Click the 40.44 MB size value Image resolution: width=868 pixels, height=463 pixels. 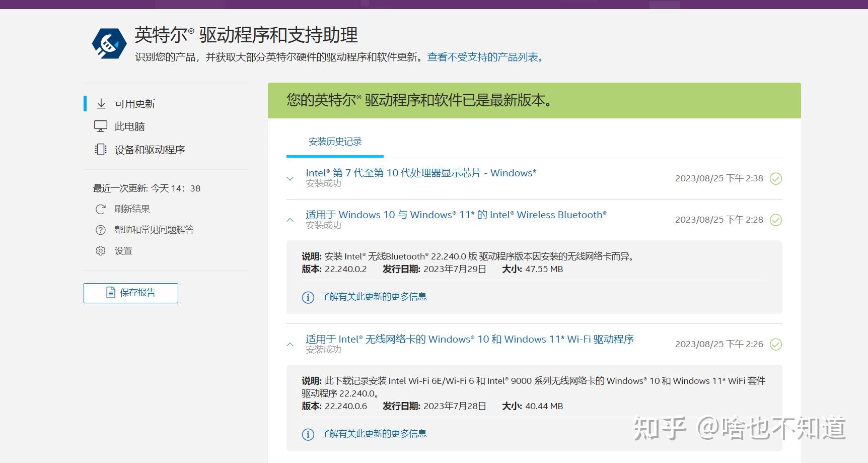click(544, 406)
